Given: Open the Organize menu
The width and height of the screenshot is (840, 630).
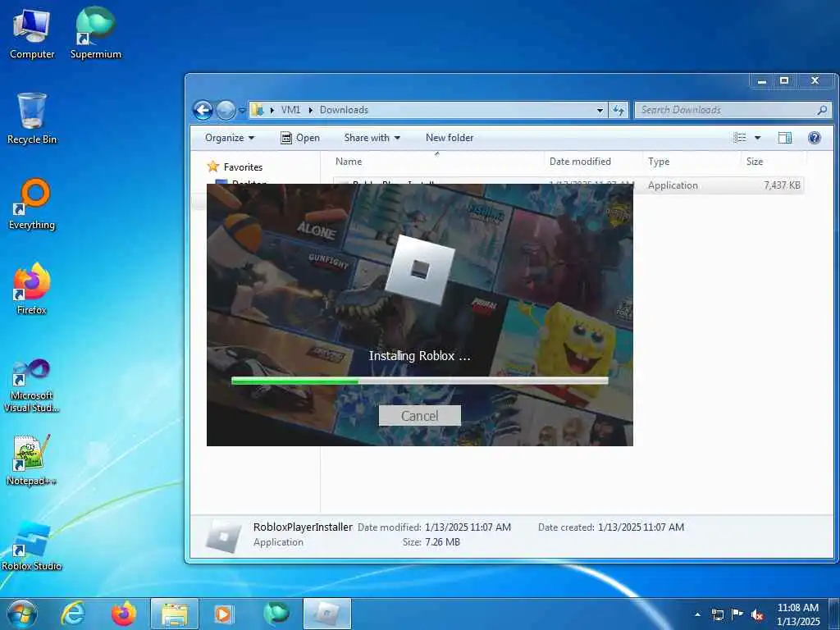Looking at the screenshot, I should point(230,138).
